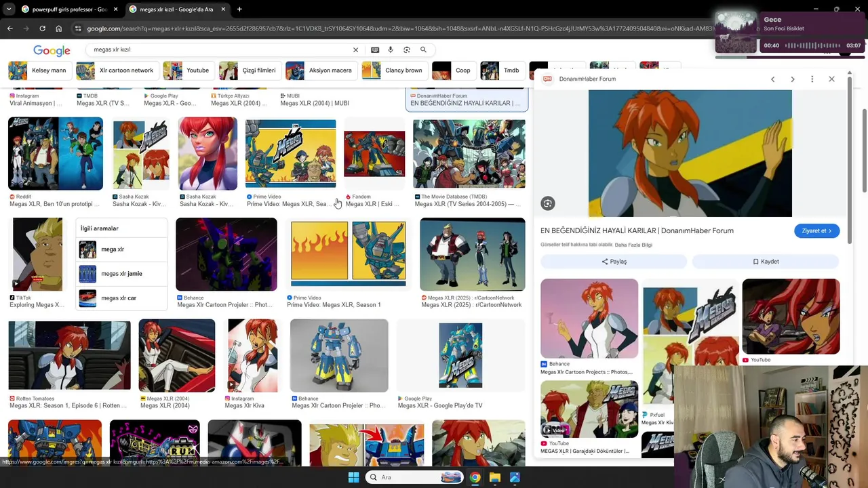Filter by Coop chip
868x488 pixels.
pyautogui.click(x=453, y=70)
